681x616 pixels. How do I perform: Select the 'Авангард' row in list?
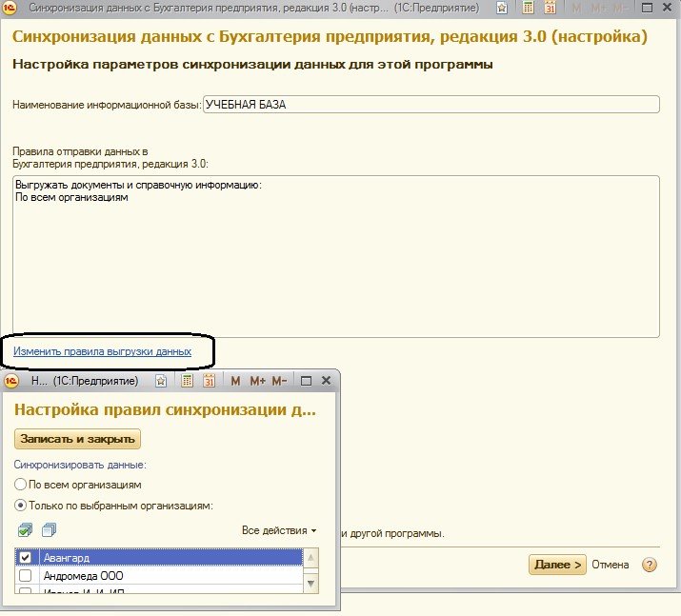click(159, 557)
